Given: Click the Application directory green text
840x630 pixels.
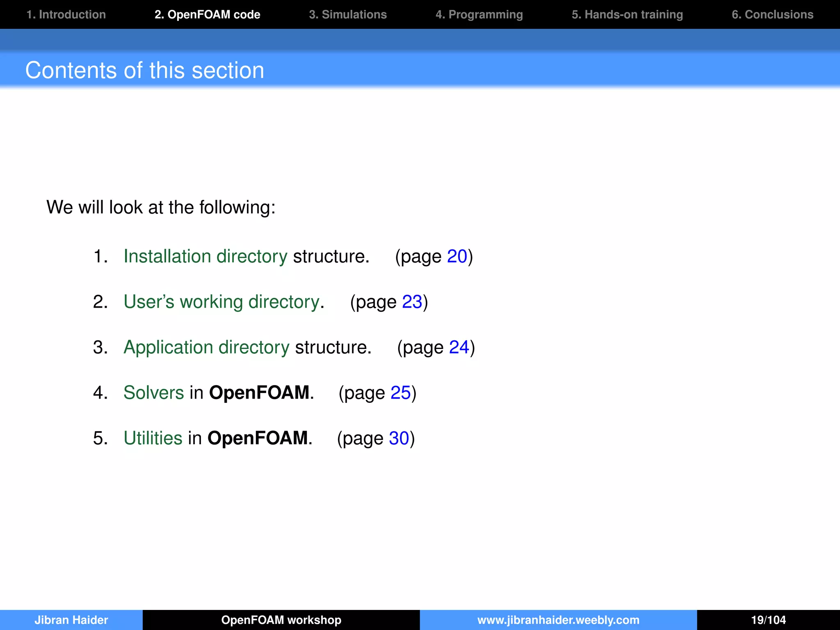Looking at the screenshot, I should (207, 347).
